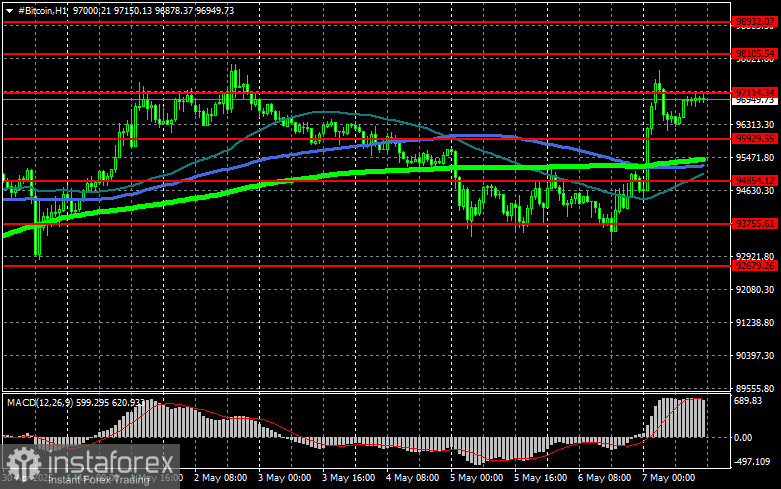Click the 7 May 00:00 time axis label

[x=668, y=478]
